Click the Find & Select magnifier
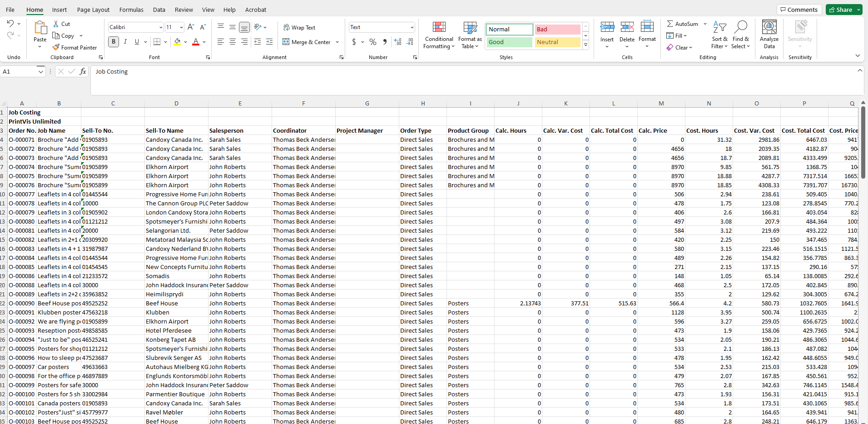The image size is (868, 424). pos(740,28)
